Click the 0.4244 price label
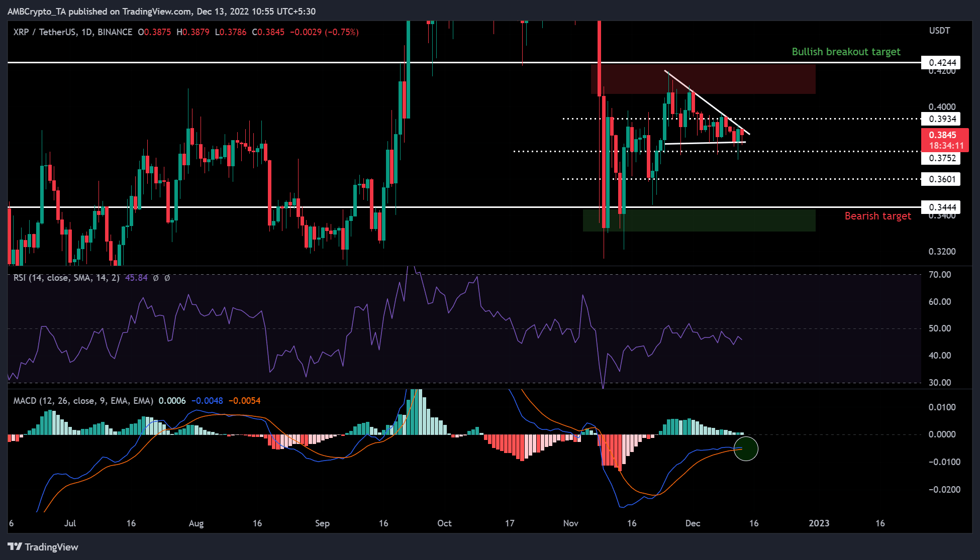980x560 pixels. 941,63
